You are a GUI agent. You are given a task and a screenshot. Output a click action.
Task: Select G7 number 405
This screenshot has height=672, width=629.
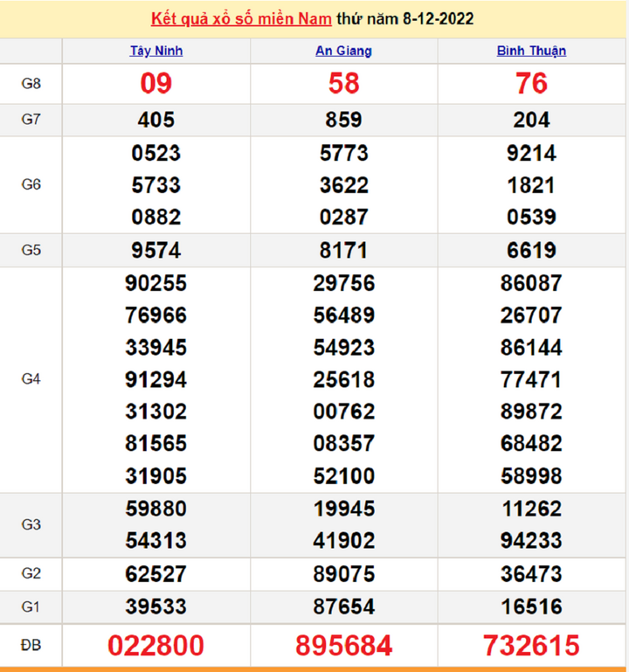(x=156, y=120)
